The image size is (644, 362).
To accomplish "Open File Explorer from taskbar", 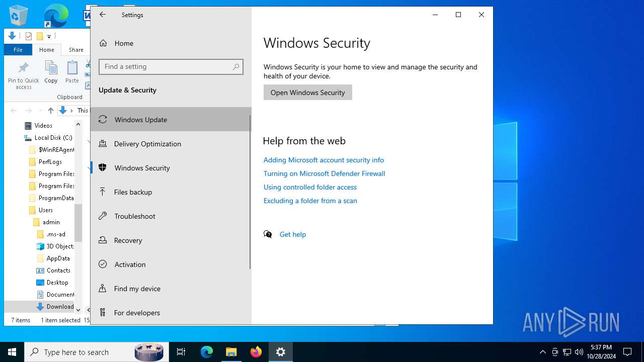I will (x=231, y=352).
